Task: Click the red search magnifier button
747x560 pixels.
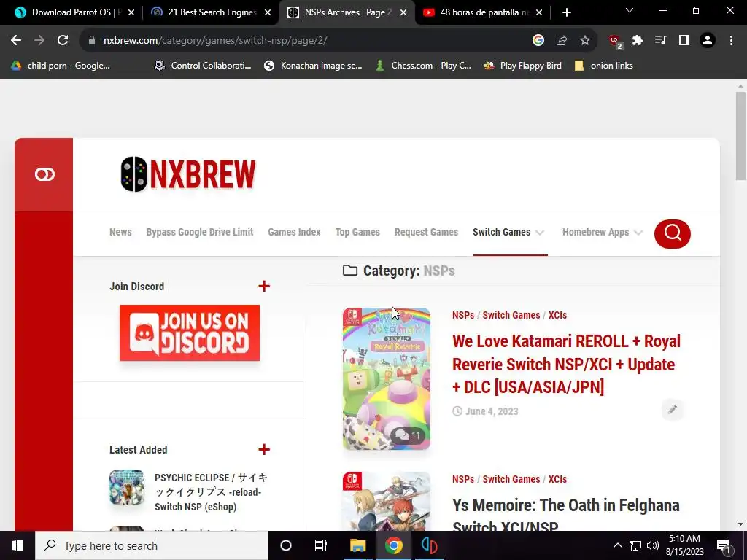Action: pyautogui.click(x=672, y=233)
